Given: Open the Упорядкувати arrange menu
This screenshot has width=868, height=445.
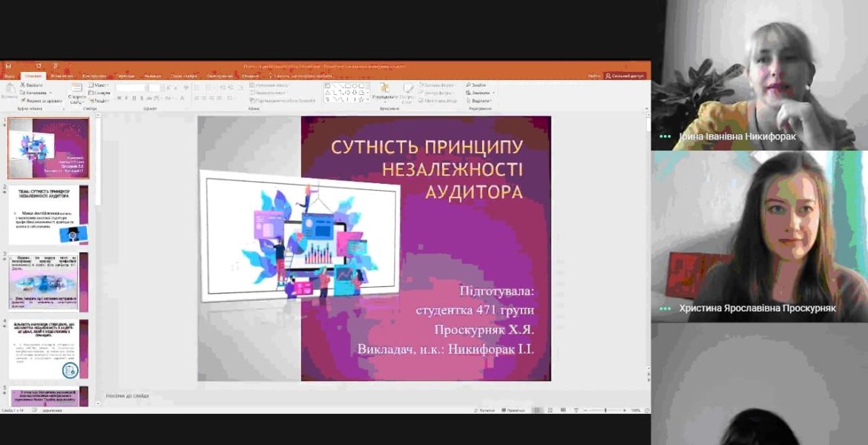Looking at the screenshot, I should [385, 93].
